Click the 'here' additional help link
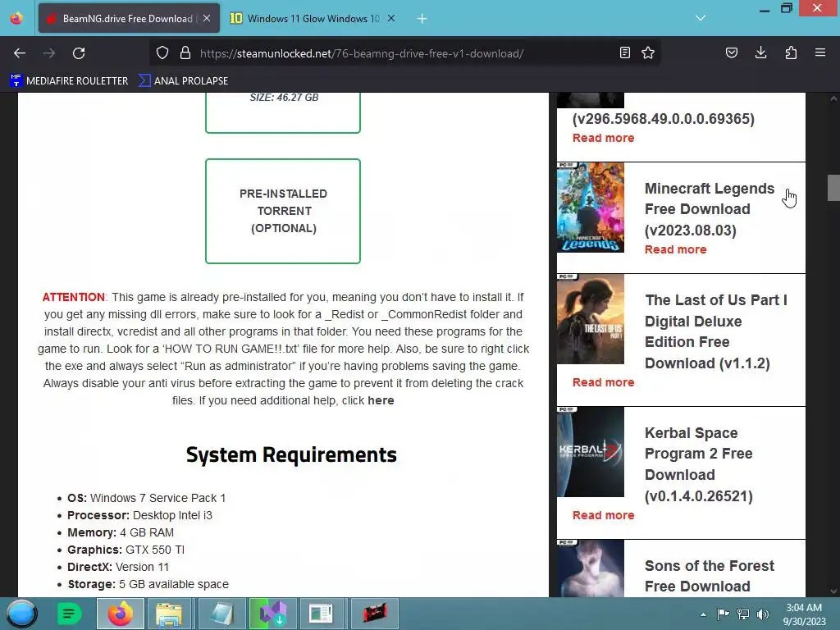This screenshot has height=630, width=840. pos(381,400)
